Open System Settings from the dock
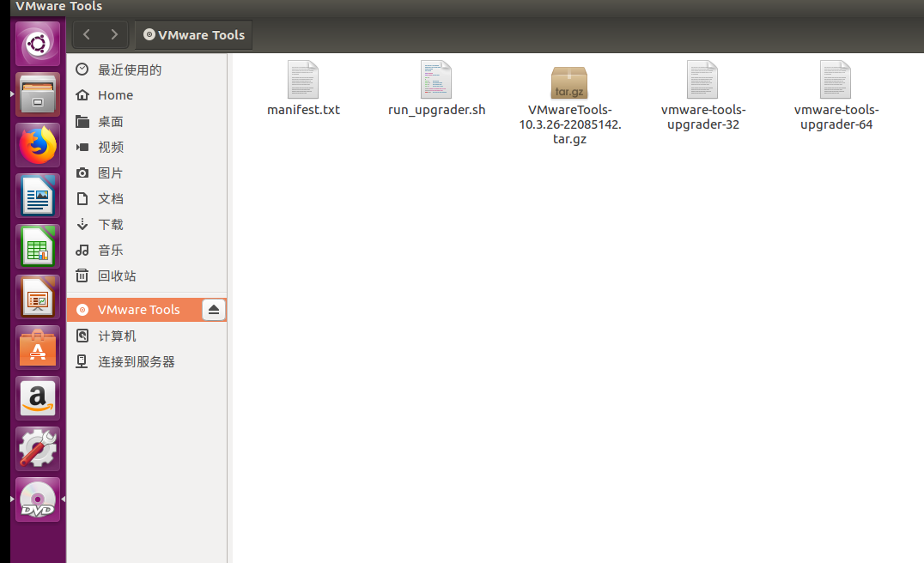 pyautogui.click(x=37, y=448)
